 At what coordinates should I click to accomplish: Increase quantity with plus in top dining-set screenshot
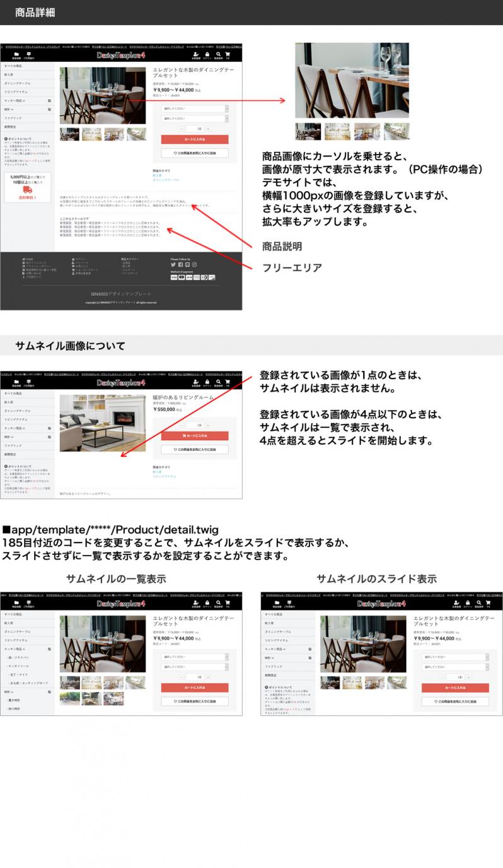(x=208, y=129)
